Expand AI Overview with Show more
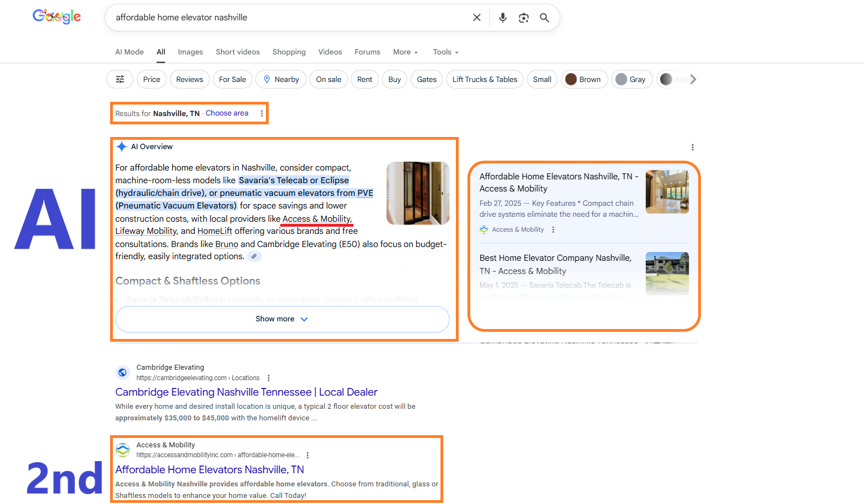Screen dimensions: 865x504 [x=282, y=319]
